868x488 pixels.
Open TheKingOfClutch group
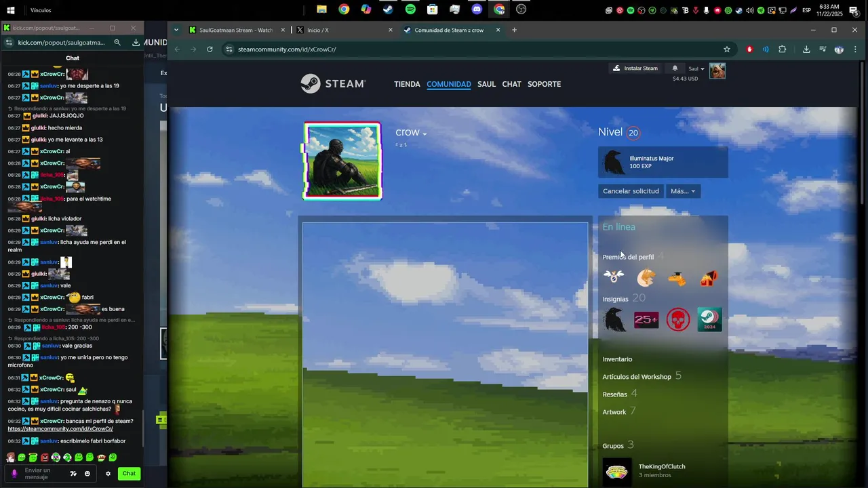[662, 466]
